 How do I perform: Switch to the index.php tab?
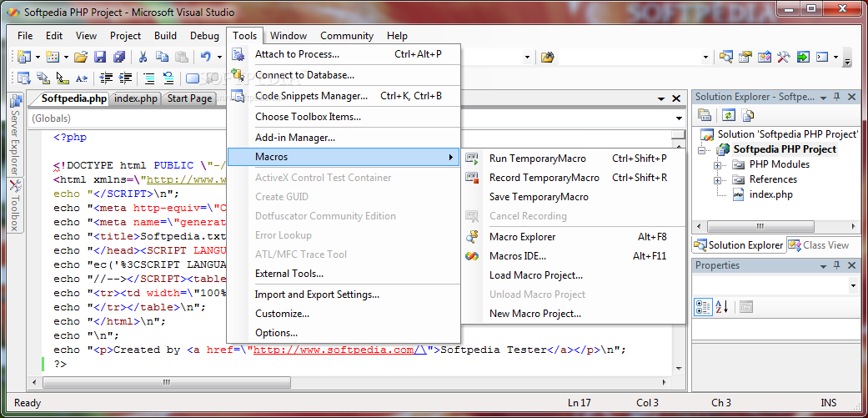[136, 98]
